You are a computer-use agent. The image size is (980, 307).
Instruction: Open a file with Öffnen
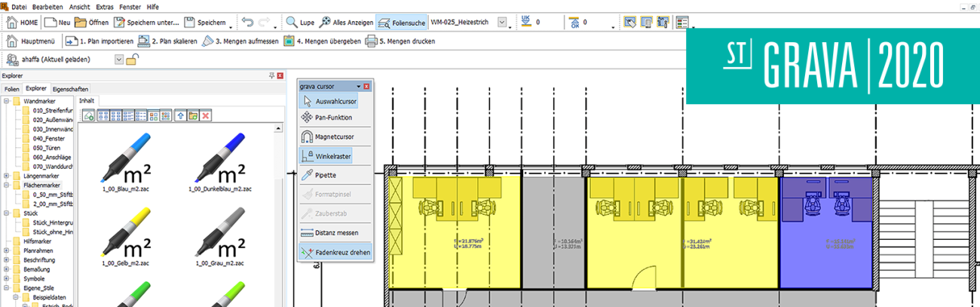coord(92,23)
